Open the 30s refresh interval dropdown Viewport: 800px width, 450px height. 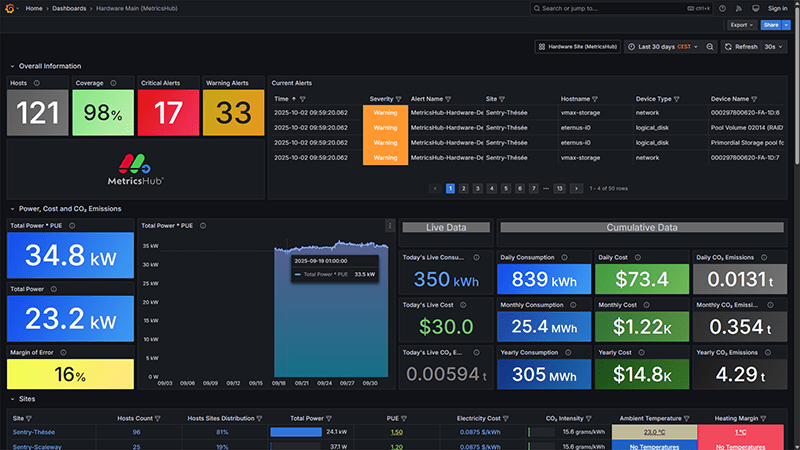[x=774, y=47]
